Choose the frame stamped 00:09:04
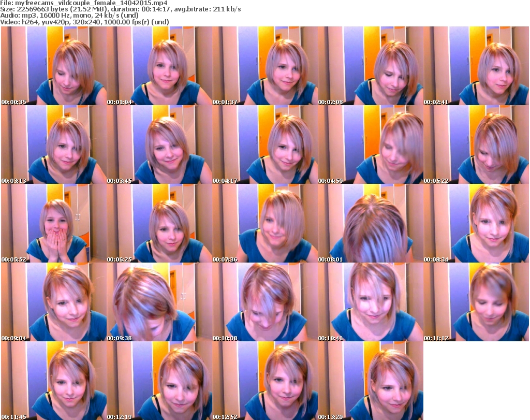 coord(54,302)
